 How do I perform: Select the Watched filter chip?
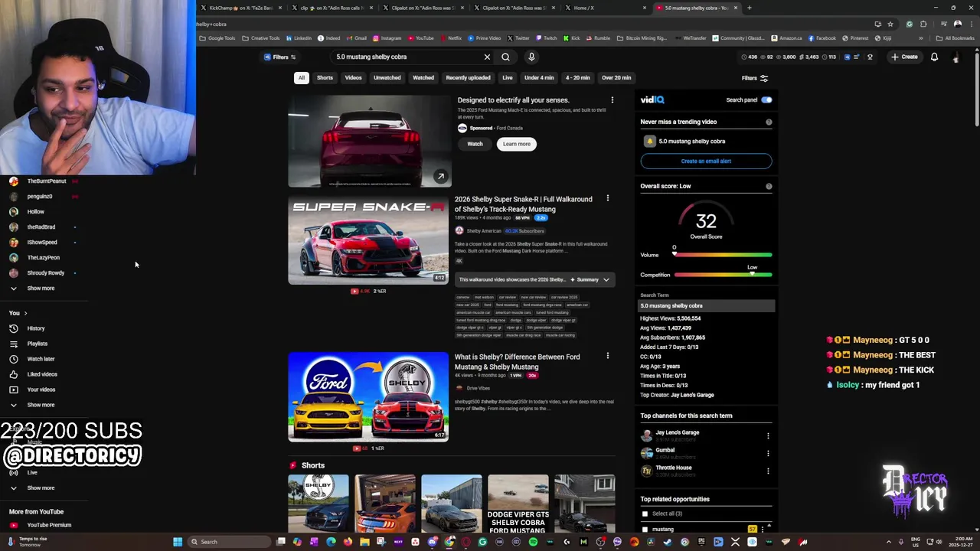pyautogui.click(x=423, y=77)
